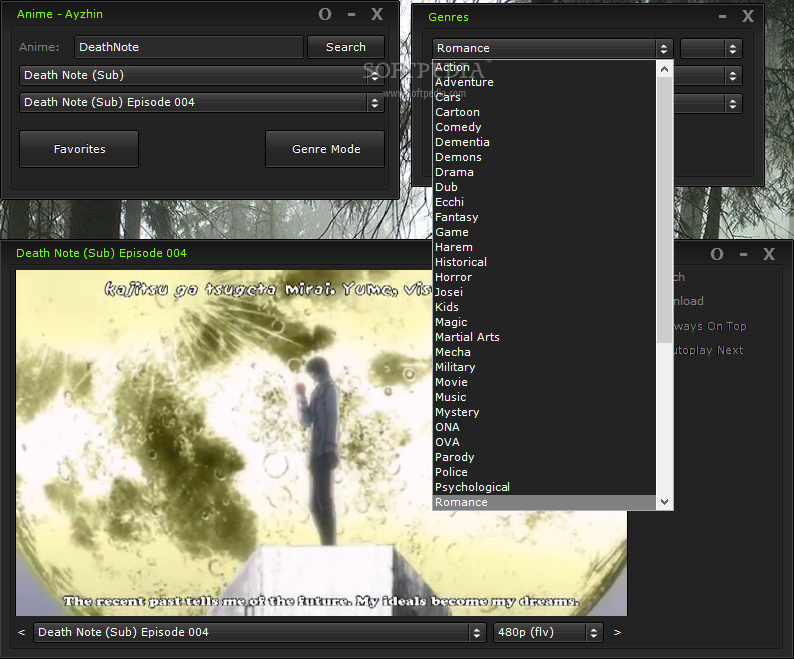This screenshot has height=659, width=794.
Task: Select the Martial Arts genre
Action: [544, 337]
